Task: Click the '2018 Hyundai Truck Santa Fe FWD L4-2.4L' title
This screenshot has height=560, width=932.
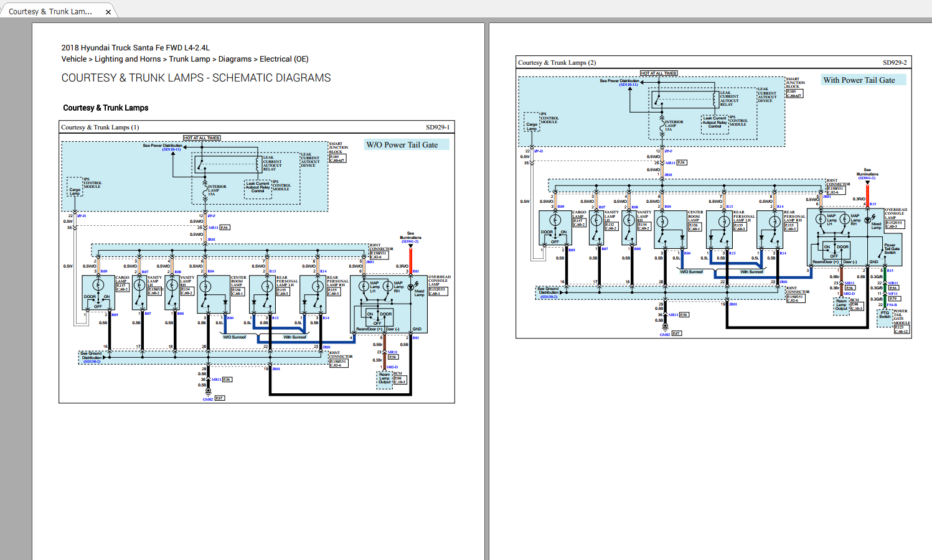Action: pyautogui.click(x=136, y=47)
